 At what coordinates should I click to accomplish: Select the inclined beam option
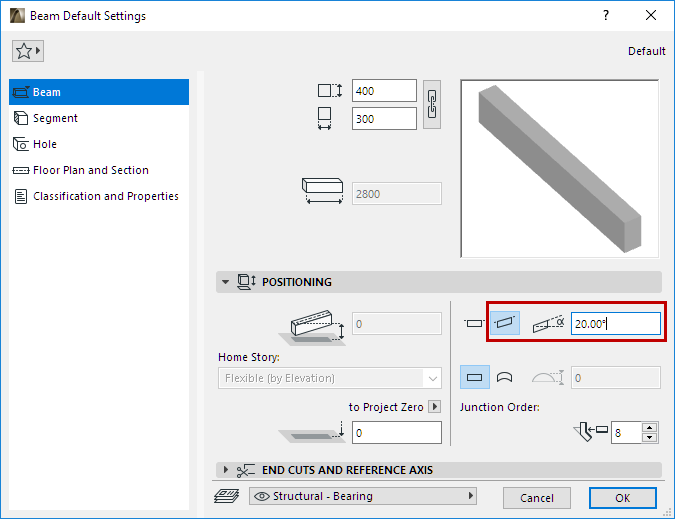[x=505, y=323]
